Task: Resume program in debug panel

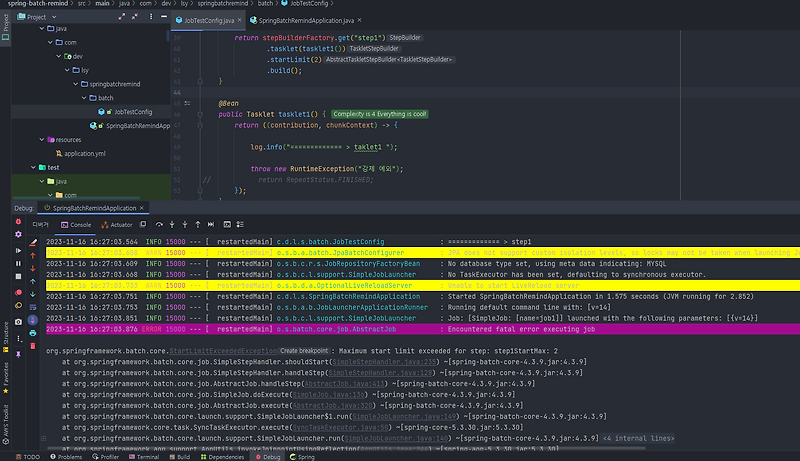Action: coord(18,251)
